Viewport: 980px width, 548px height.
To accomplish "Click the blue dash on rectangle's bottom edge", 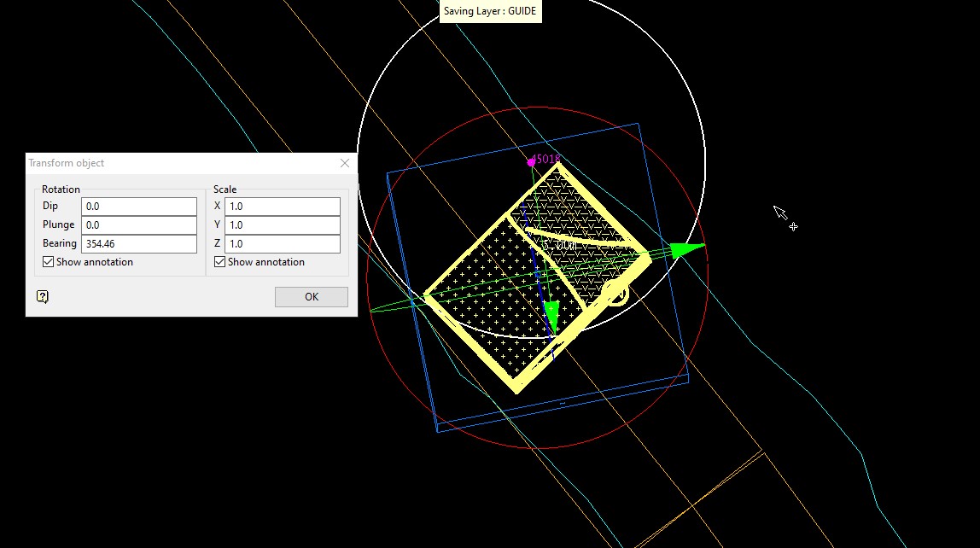I will pyautogui.click(x=562, y=401).
